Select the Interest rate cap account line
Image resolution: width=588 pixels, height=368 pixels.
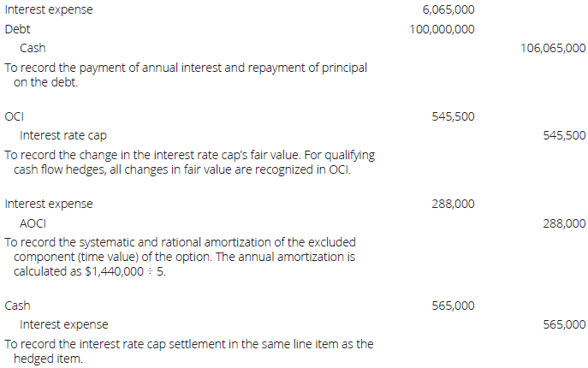pos(62,135)
